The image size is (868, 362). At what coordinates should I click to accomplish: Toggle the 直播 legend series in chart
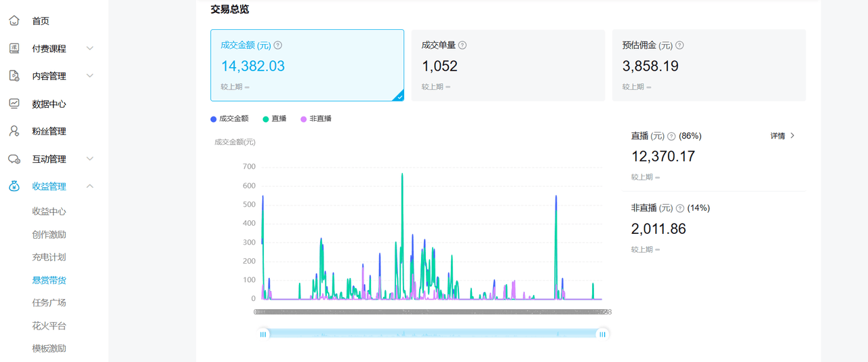274,119
